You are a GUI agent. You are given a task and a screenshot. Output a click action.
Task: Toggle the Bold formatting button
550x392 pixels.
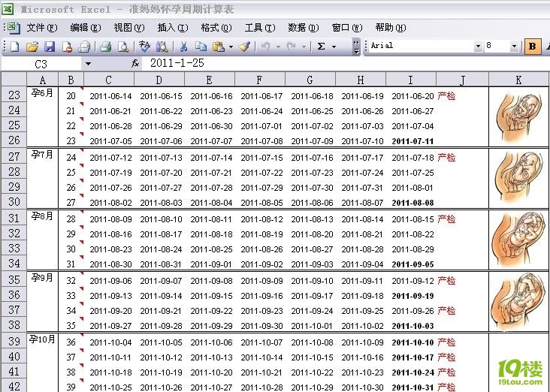point(533,47)
